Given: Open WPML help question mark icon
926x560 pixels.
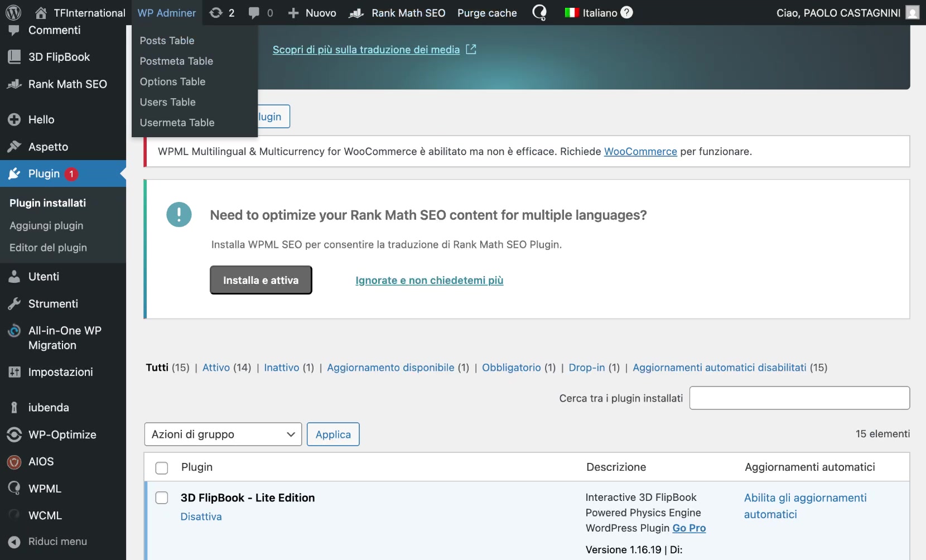Looking at the screenshot, I should point(627,12).
